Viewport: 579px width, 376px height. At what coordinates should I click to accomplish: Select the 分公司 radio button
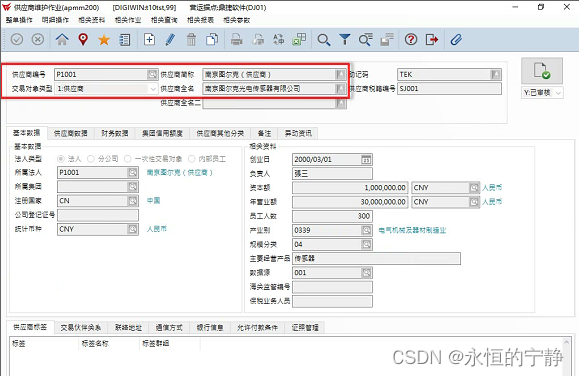pyautogui.click(x=90, y=159)
